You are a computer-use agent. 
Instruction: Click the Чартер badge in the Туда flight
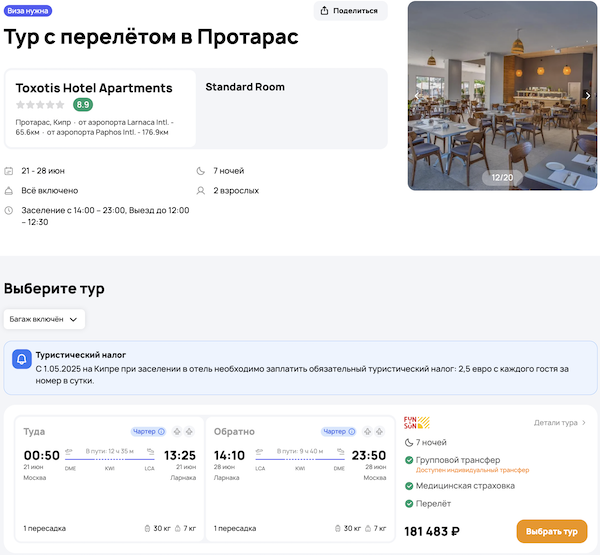pos(148,432)
